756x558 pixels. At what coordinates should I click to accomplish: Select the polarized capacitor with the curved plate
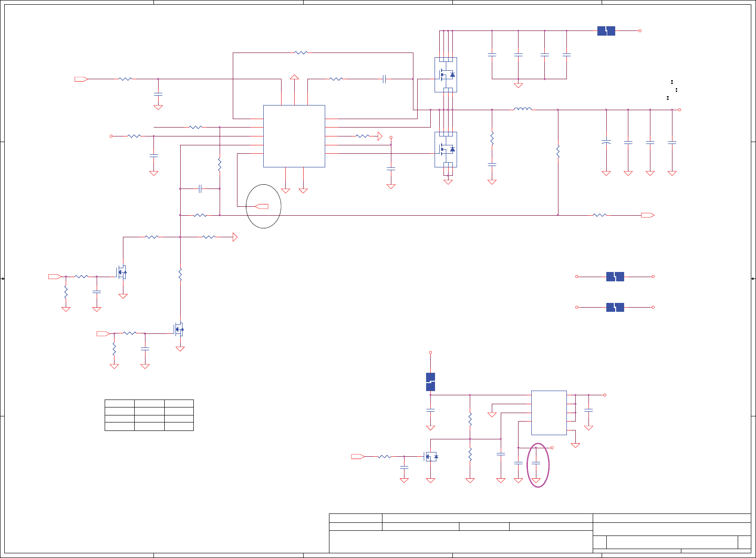coord(606,142)
